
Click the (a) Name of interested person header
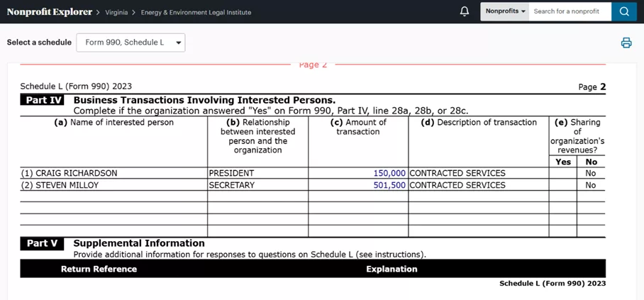point(113,123)
